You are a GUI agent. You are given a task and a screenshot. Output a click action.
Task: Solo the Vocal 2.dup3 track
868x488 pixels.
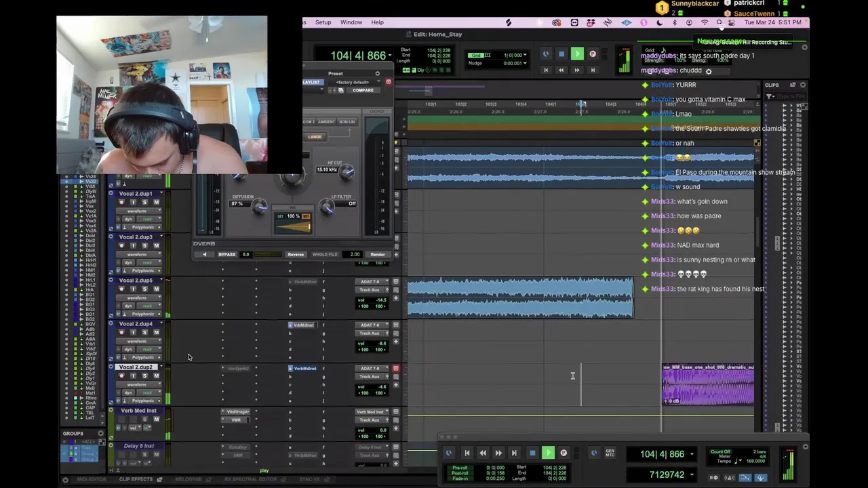point(144,245)
